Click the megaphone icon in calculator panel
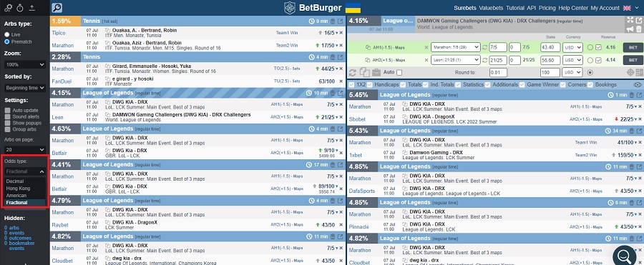This screenshot has width=644, height=265. pos(630,29)
